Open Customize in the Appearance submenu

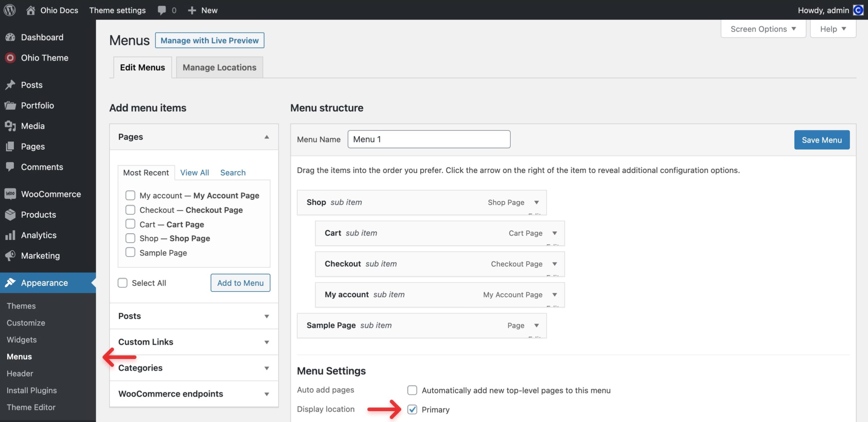[x=26, y=323]
